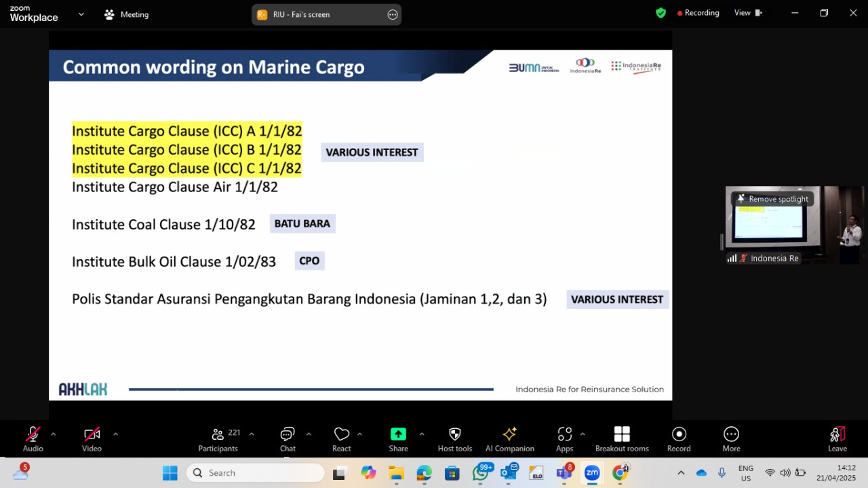Click the slide title 'Common wording on Marine Cargo'
868x488 pixels.
[214, 67]
